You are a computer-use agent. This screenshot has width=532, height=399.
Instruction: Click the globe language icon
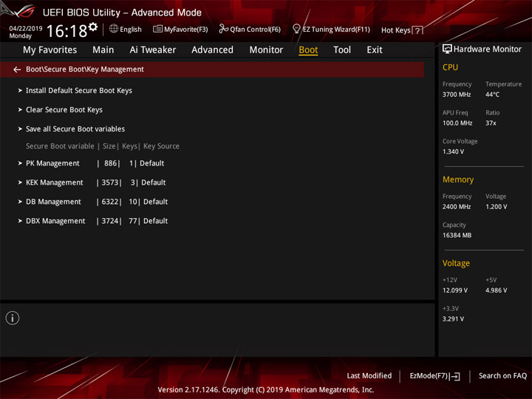[x=114, y=29]
